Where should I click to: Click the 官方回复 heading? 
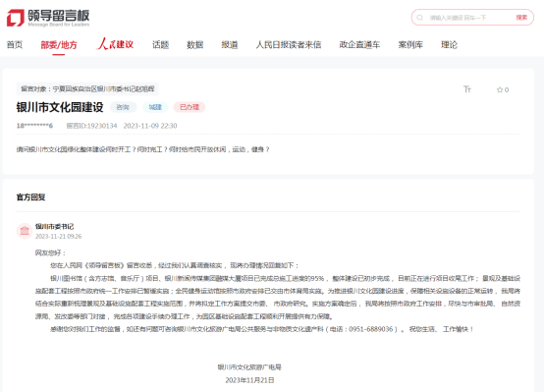30,197
